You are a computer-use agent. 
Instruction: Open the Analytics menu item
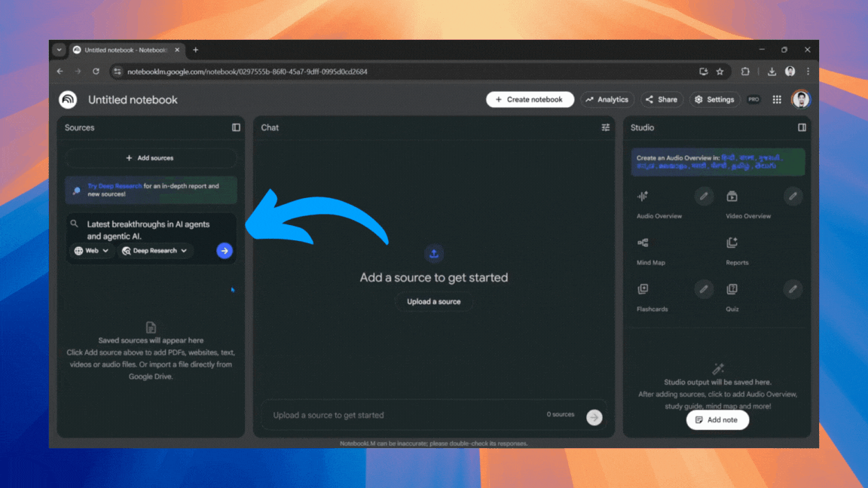(607, 99)
